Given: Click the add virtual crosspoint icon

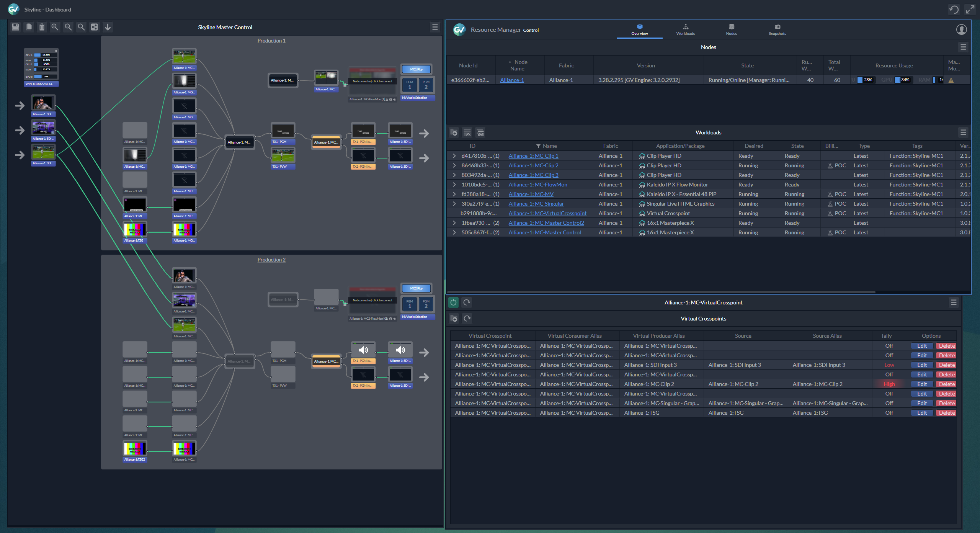Looking at the screenshot, I should point(454,319).
